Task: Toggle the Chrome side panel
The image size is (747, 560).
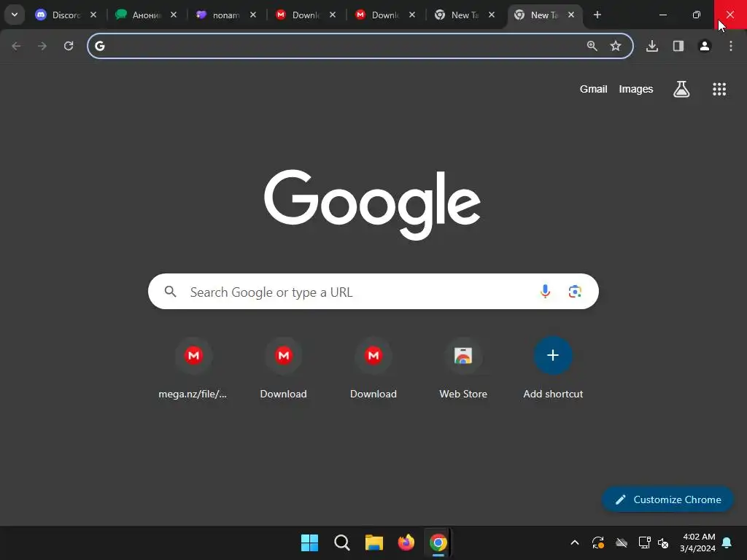Action: point(678,46)
